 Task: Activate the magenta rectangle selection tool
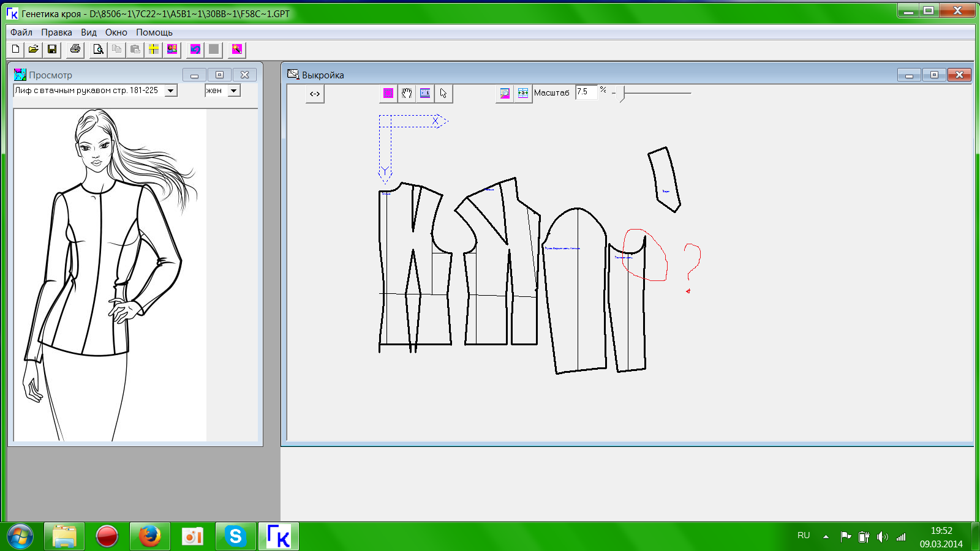[x=388, y=93]
